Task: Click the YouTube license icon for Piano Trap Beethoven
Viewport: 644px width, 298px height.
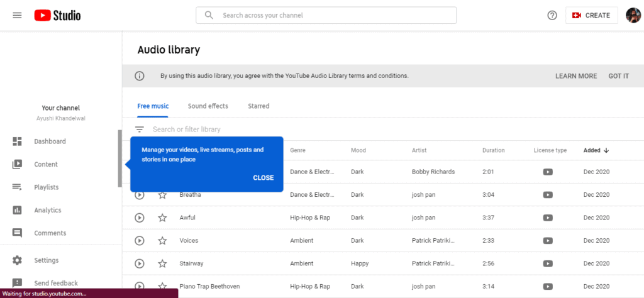Action: coord(548,287)
